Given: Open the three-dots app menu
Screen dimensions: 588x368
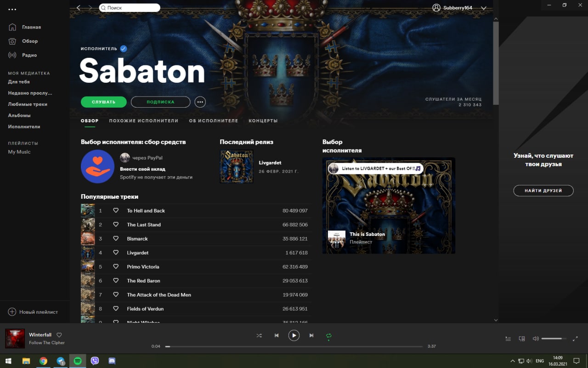Looking at the screenshot, I should pyautogui.click(x=12, y=9).
